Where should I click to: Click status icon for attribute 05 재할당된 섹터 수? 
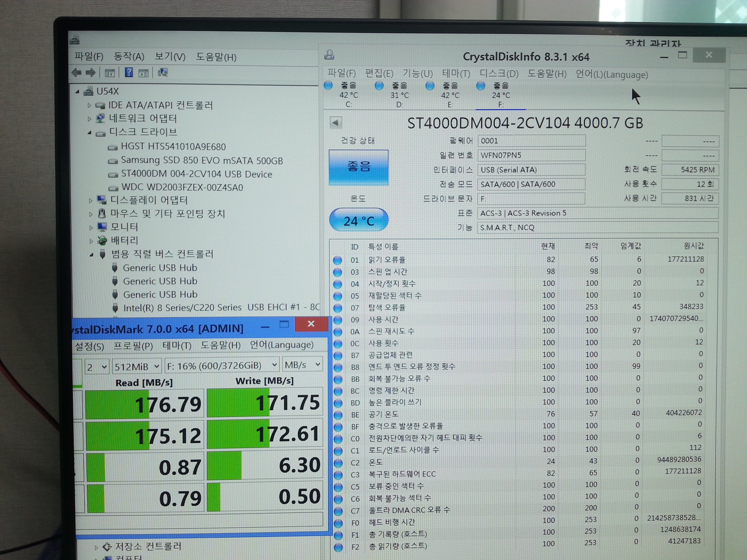(x=337, y=296)
